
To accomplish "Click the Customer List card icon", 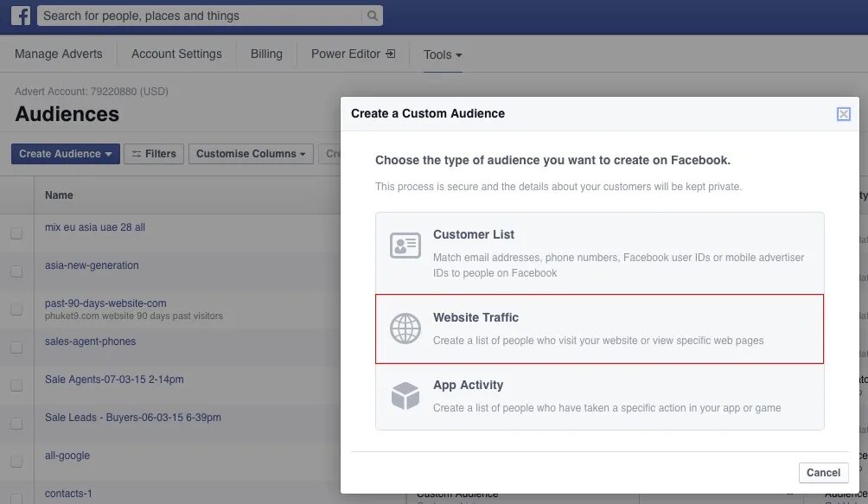I will point(405,246).
